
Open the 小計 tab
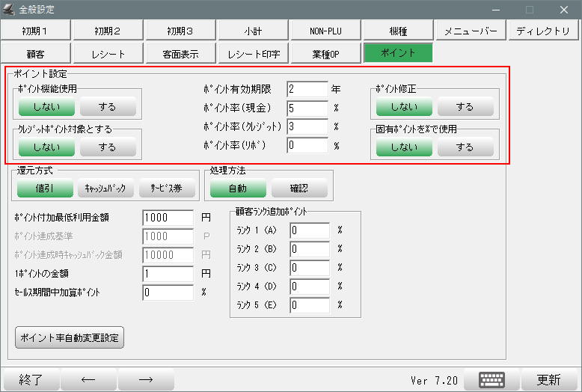coord(253,31)
